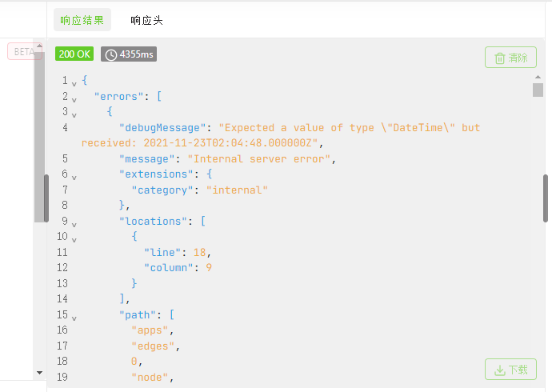Image resolution: width=552 pixels, height=392 pixels.
Task: Collapse the root JSON object at line 1
Action: 74,82
